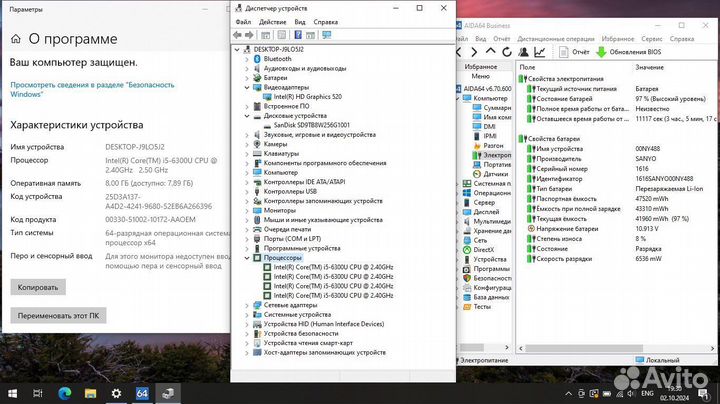
Task: Click AIDA64 forward navigation arrow
Action: click(474, 52)
